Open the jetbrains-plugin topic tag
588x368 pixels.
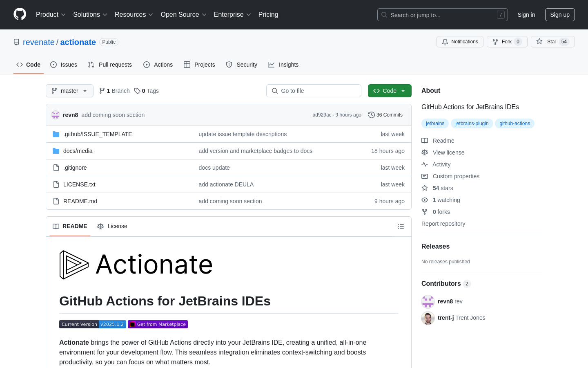[x=472, y=123]
